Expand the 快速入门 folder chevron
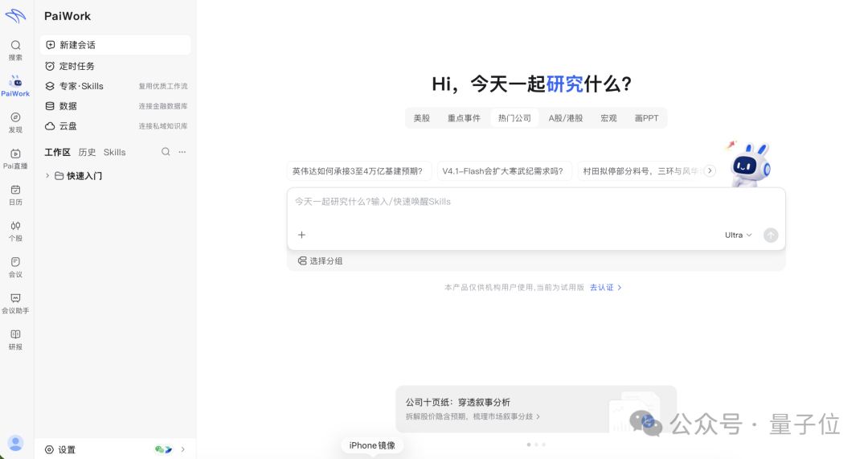Screen dimensions: 868x459 [47, 175]
